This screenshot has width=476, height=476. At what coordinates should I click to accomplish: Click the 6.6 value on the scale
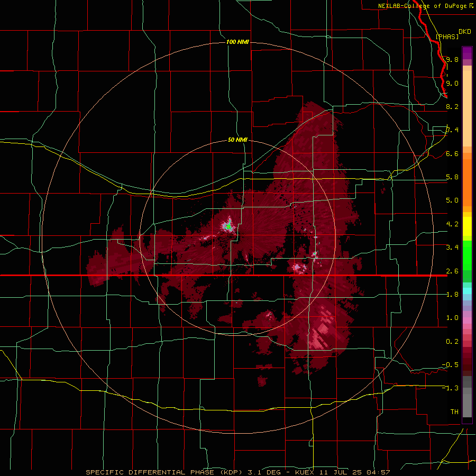click(x=452, y=153)
